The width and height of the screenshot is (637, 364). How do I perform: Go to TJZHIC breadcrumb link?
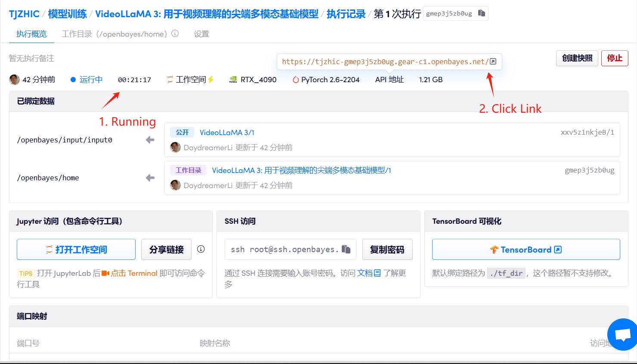tap(24, 14)
